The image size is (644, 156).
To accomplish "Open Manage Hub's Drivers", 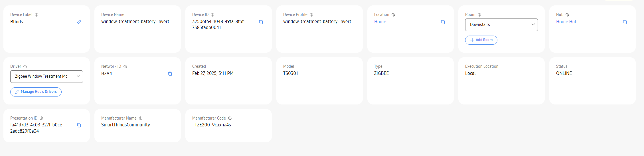I will pos(36,92).
